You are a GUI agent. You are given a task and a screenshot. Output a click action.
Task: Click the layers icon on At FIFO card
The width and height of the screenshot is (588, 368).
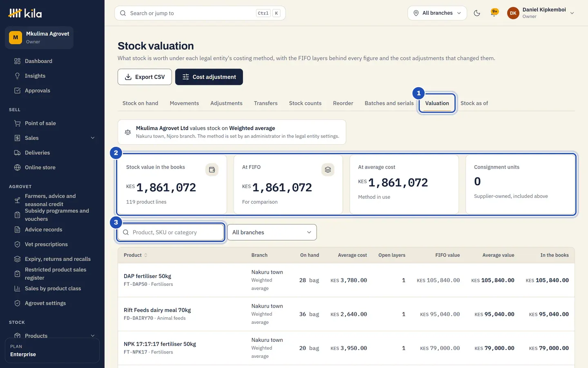click(328, 170)
